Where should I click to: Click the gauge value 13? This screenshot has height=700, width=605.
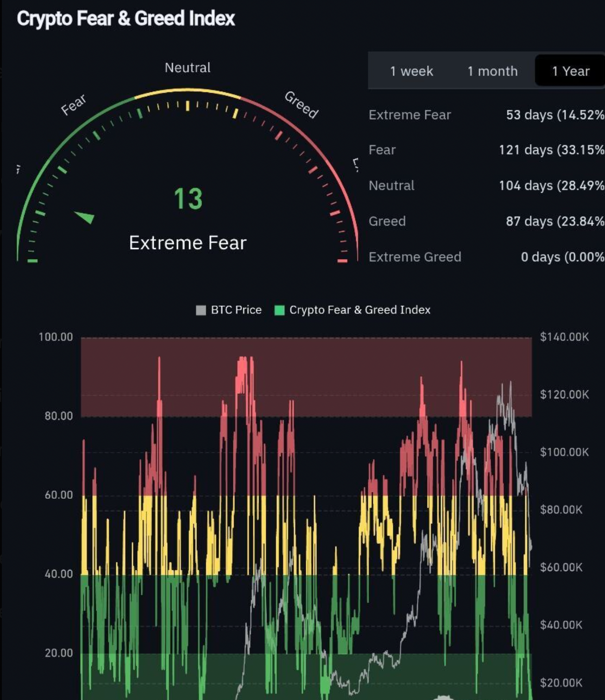click(188, 199)
